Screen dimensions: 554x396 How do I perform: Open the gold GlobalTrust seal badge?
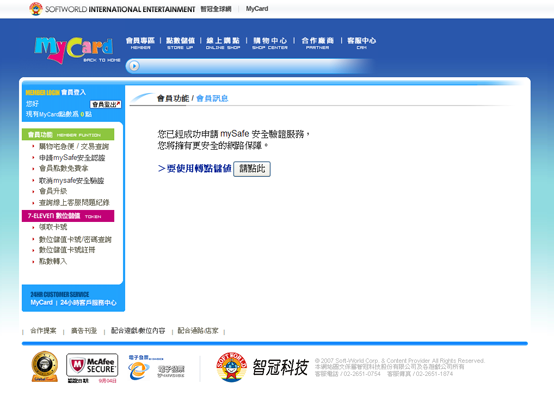[45, 366]
